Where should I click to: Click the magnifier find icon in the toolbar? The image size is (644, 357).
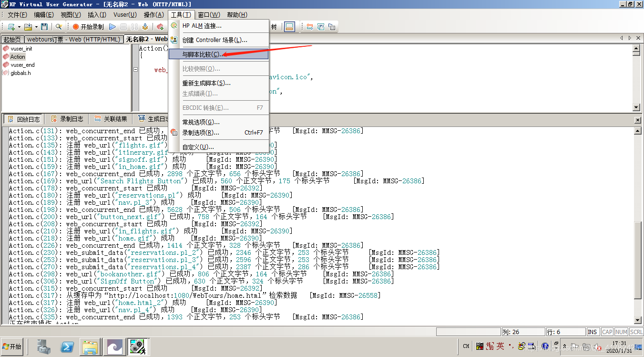59,27
